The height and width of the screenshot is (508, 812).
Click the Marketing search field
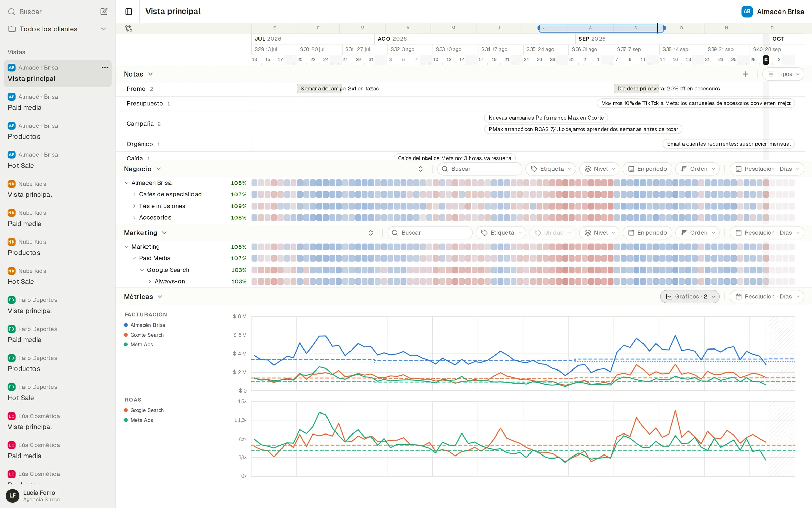(430, 233)
